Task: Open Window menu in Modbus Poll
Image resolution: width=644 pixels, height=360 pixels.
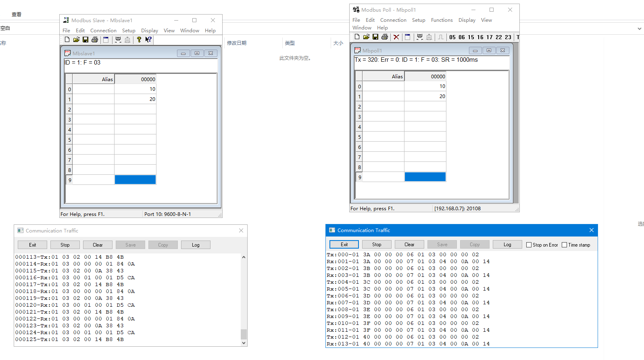Action: pos(362,27)
